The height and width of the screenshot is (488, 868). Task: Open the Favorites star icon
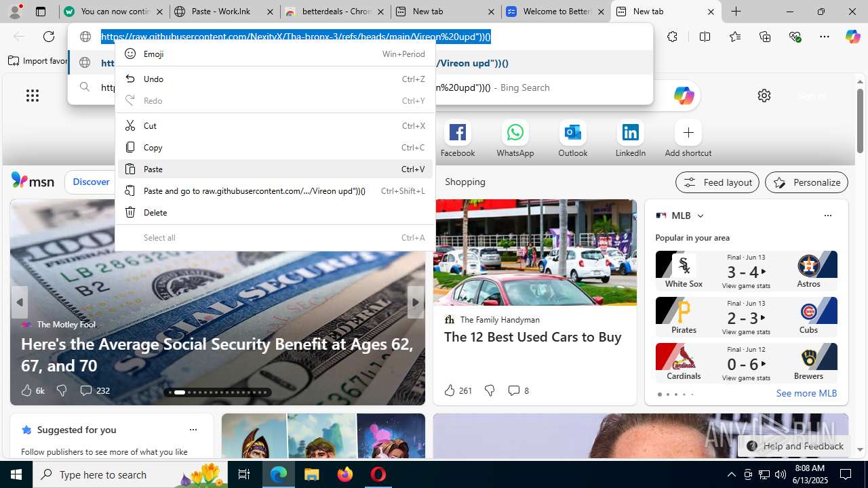[x=735, y=37]
